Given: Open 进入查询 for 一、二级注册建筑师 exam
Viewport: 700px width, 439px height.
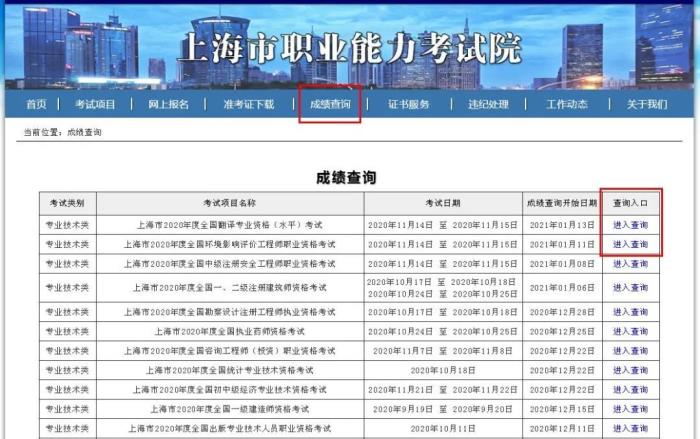Looking at the screenshot, I should [x=630, y=288].
